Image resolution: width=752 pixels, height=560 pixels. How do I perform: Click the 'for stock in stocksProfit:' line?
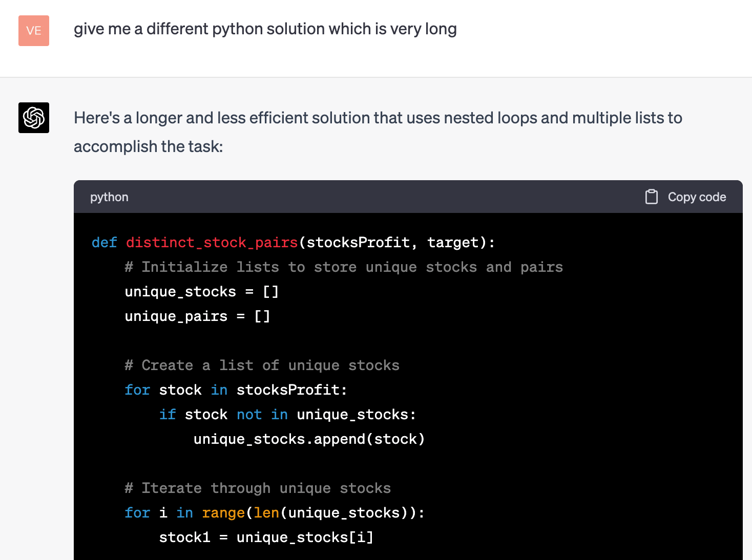(236, 390)
